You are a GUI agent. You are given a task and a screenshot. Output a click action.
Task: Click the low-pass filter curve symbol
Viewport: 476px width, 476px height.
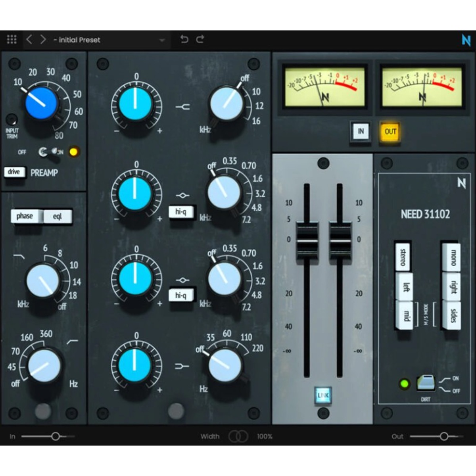[x=19, y=257]
